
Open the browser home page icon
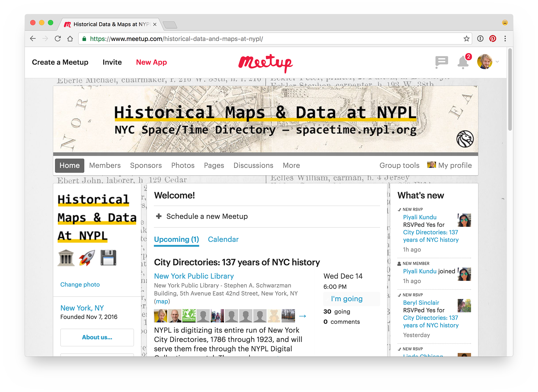(70, 39)
